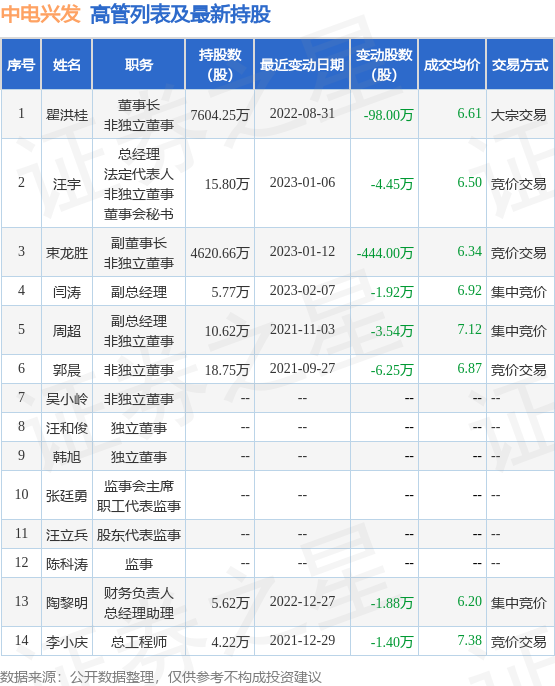The image size is (555, 686).
Task: Click the change value -6.25万
Action: coord(392,370)
